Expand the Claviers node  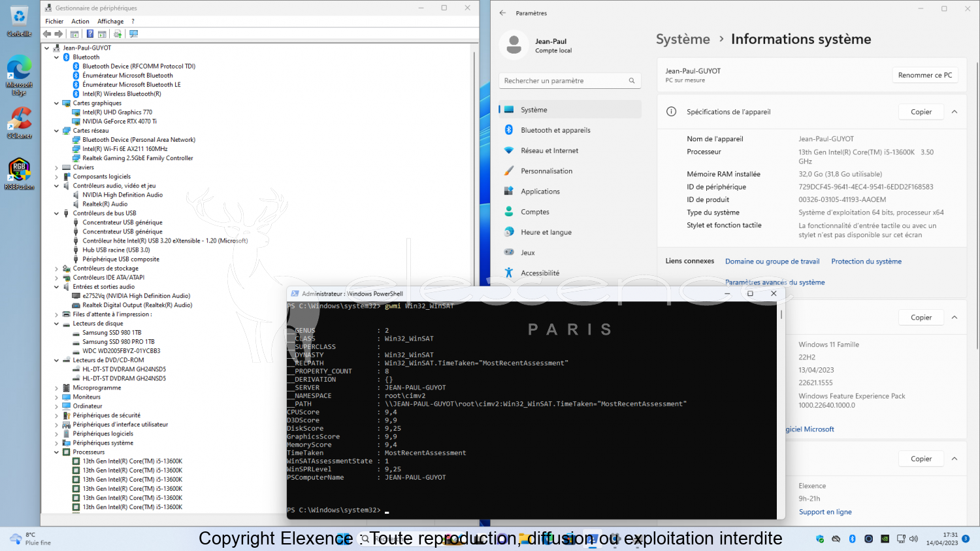(x=56, y=167)
